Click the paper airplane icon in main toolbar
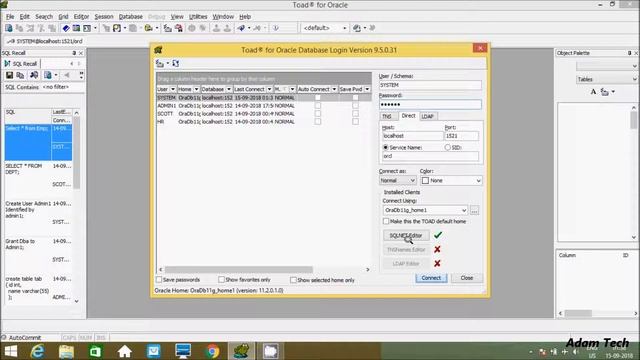 coord(241,28)
